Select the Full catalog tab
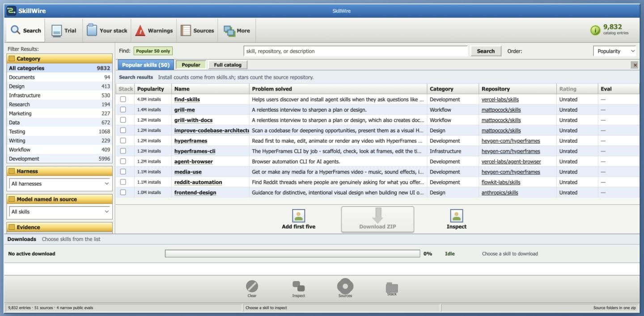644x316 pixels. tap(228, 65)
